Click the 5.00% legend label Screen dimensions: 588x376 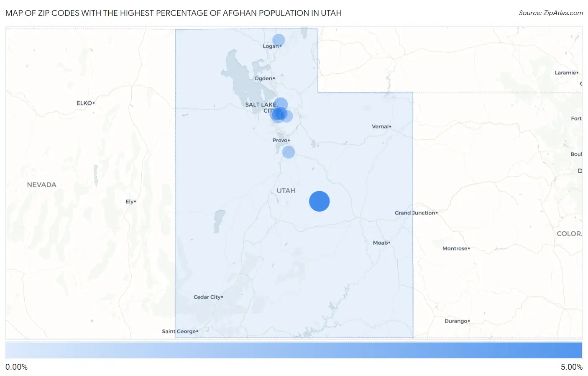point(571,367)
